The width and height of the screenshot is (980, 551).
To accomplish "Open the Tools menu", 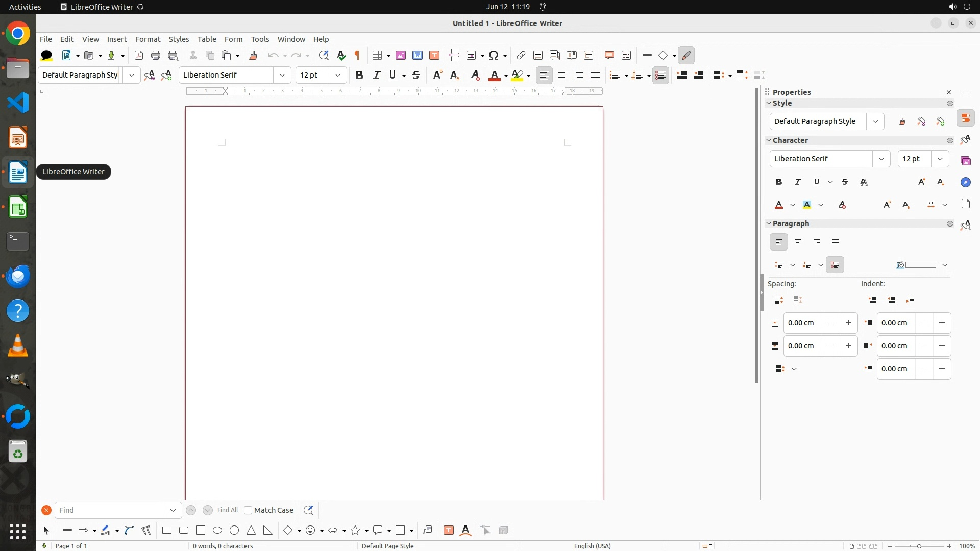I will [x=260, y=39].
